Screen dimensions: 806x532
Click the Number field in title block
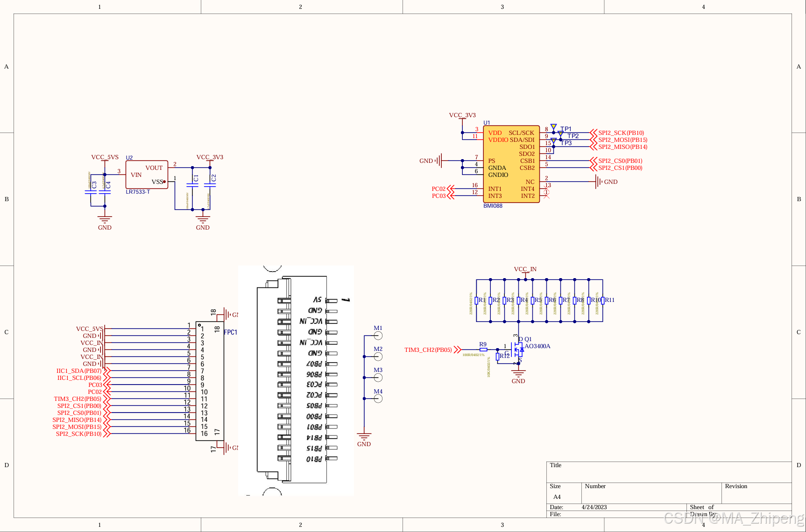pos(651,493)
